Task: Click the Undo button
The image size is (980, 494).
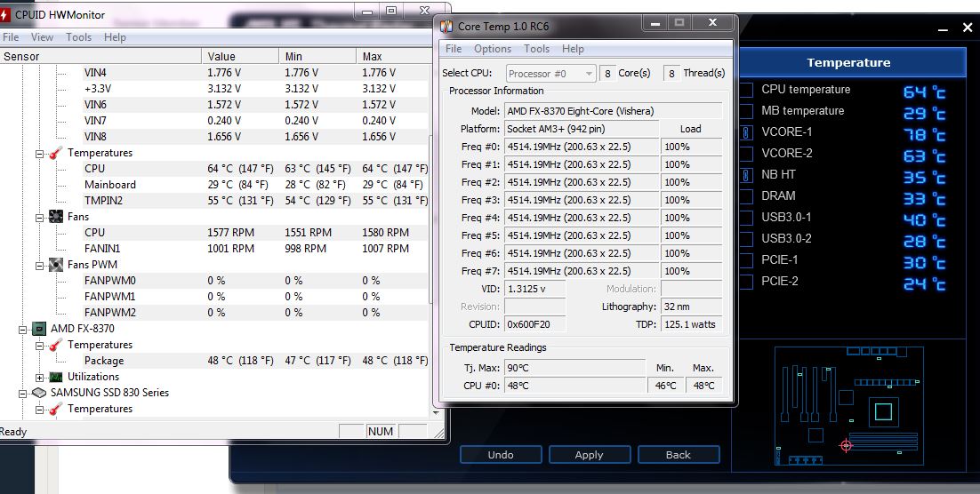Action: point(501,455)
